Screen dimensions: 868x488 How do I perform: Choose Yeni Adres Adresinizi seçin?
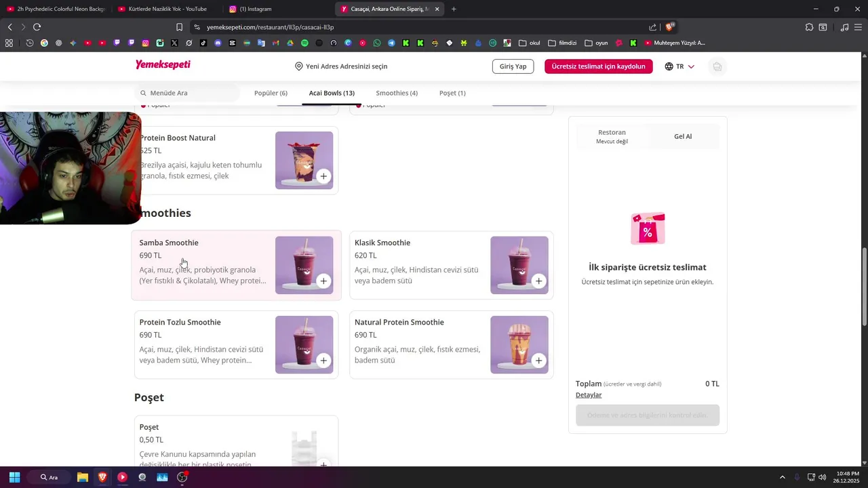(x=347, y=66)
